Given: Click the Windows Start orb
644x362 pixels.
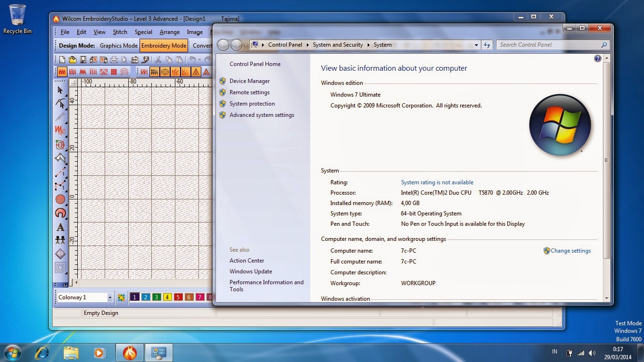Looking at the screenshot, I should tap(12, 352).
